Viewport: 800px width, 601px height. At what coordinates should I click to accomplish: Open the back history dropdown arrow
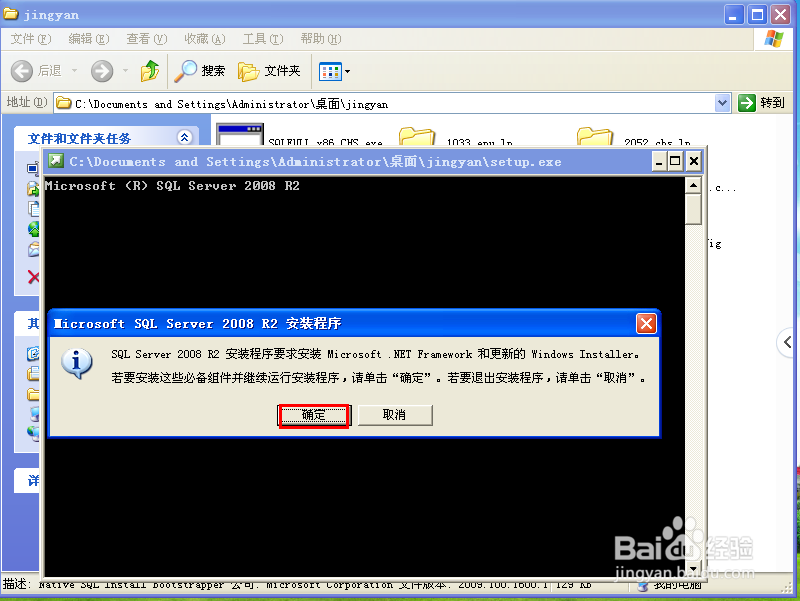point(74,71)
